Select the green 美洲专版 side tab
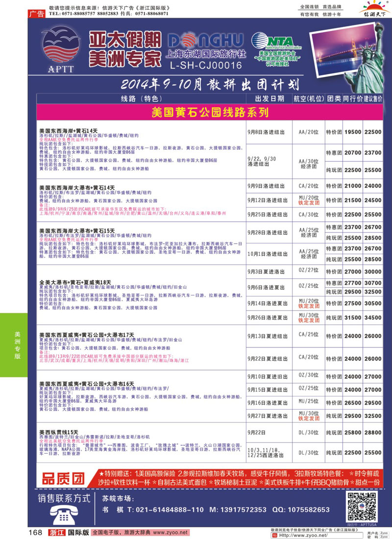The image size is (392, 539). click(x=14, y=345)
